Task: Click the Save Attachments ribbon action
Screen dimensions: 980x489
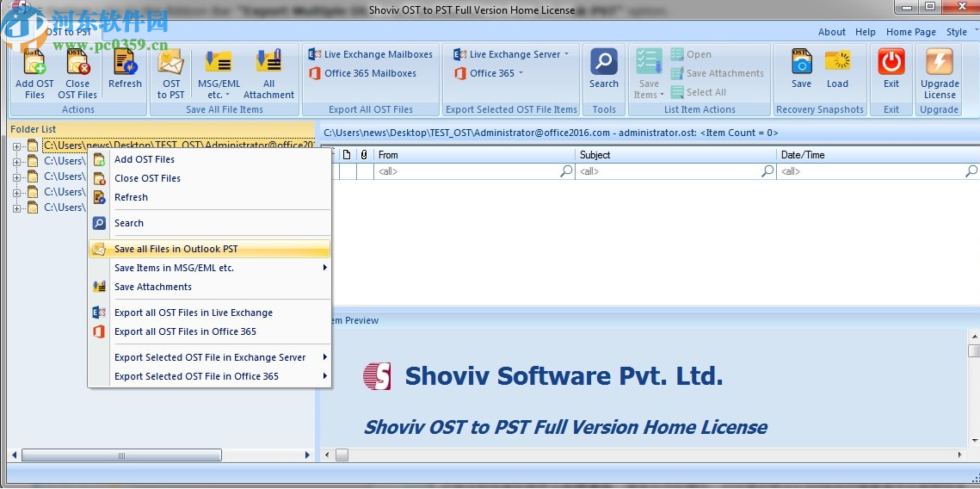Action: coord(717,73)
